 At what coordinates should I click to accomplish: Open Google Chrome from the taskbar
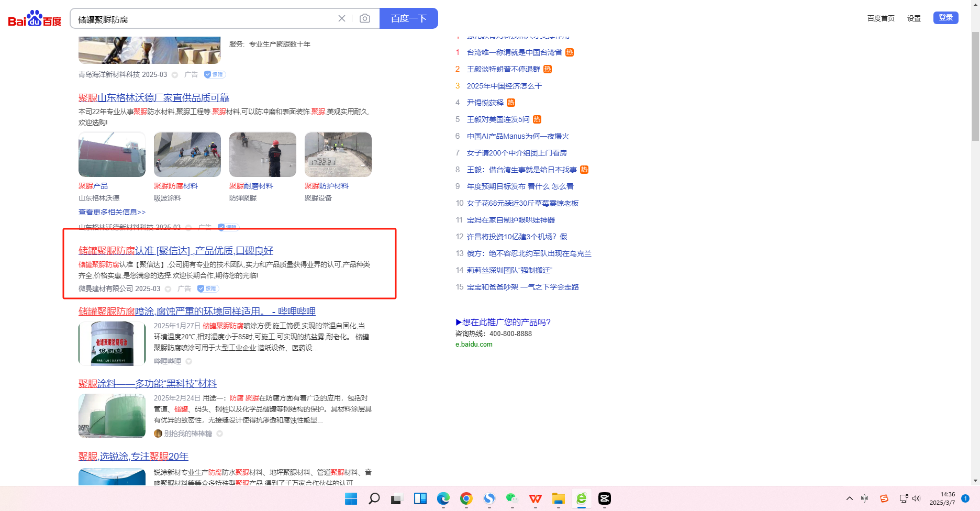(466, 498)
